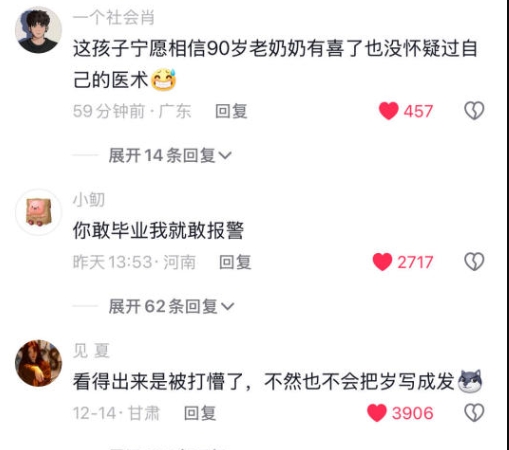This screenshot has height=450, width=509.
Task: Open username 一个社会肖
Action: click(x=114, y=17)
